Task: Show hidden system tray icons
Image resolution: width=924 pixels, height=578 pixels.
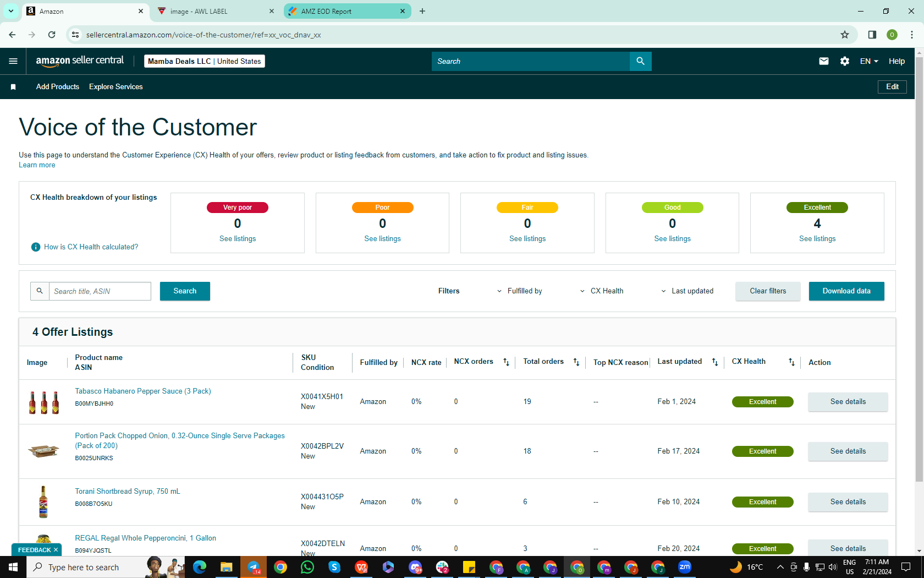Action: (780, 567)
